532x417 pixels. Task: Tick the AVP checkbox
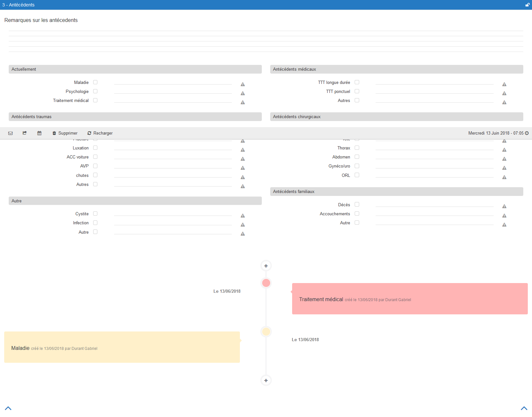click(x=95, y=166)
